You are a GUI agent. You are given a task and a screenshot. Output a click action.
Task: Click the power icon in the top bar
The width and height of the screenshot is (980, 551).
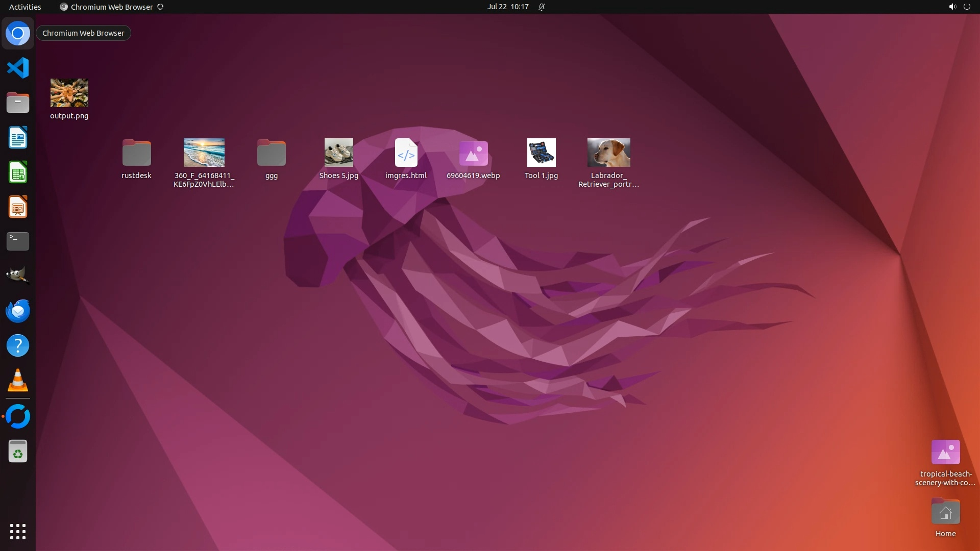coord(967,7)
